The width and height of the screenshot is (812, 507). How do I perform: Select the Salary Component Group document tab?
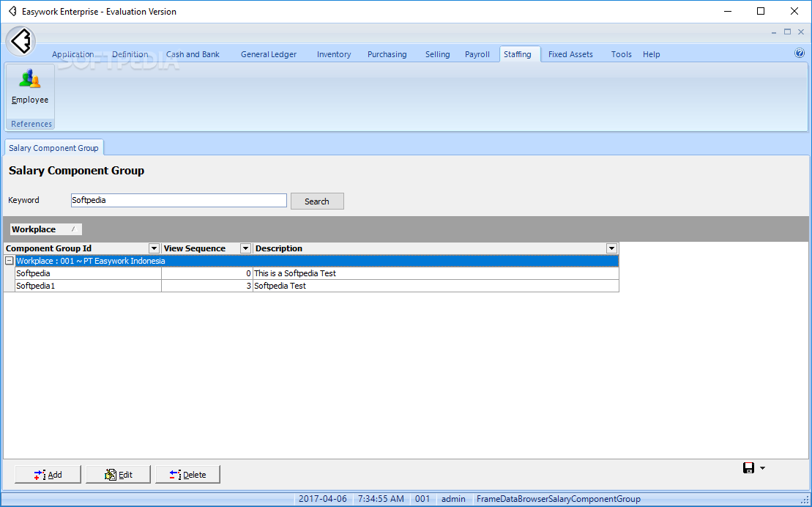pos(54,148)
